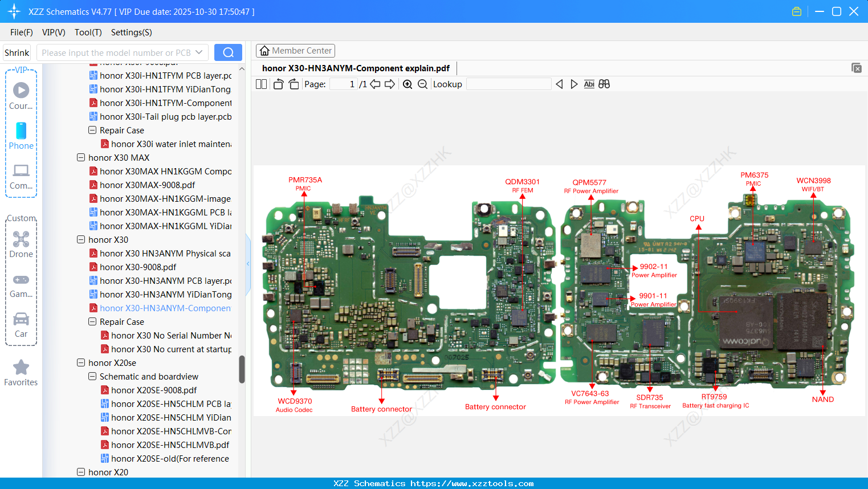Image resolution: width=868 pixels, height=489 pixels.
Task: Open honor X30-HN3ANYM YiDianTong file
Action: 165,294
